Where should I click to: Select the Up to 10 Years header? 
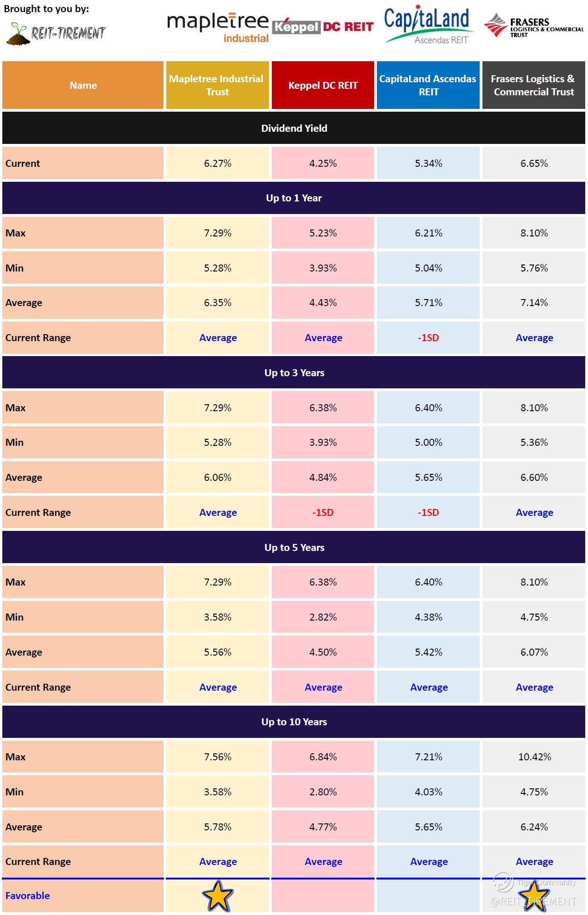pos(294,722)
